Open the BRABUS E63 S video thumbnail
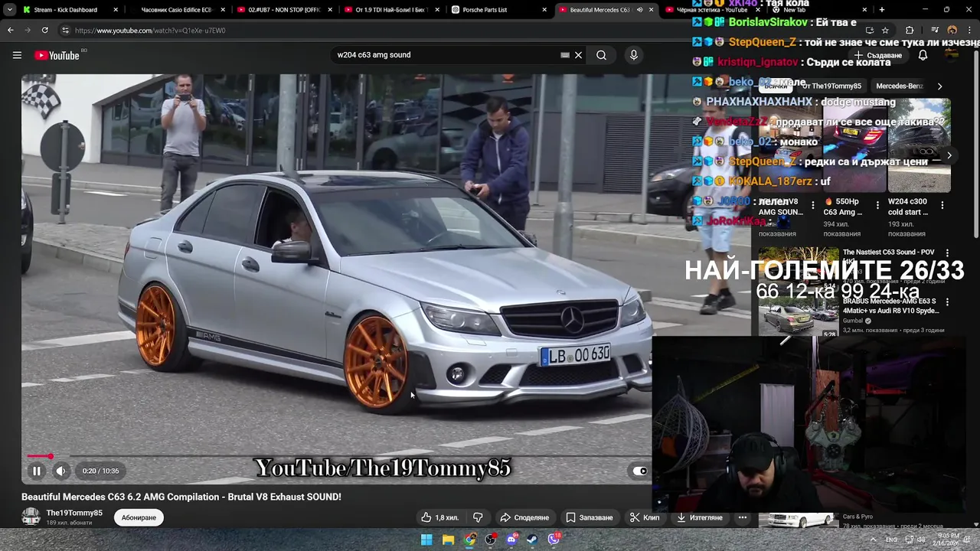 (x=799, y=318)
